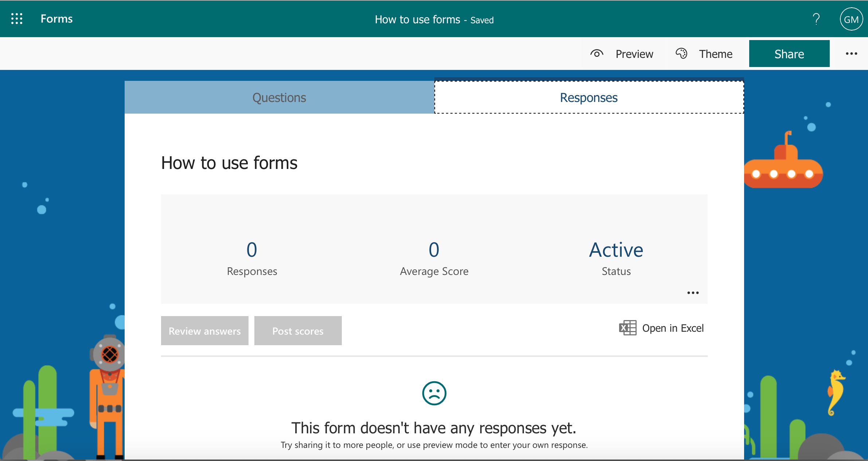Click the Excel spreadsheet icon
Screen dimensions: 868x461
click(x=627, y=328)
